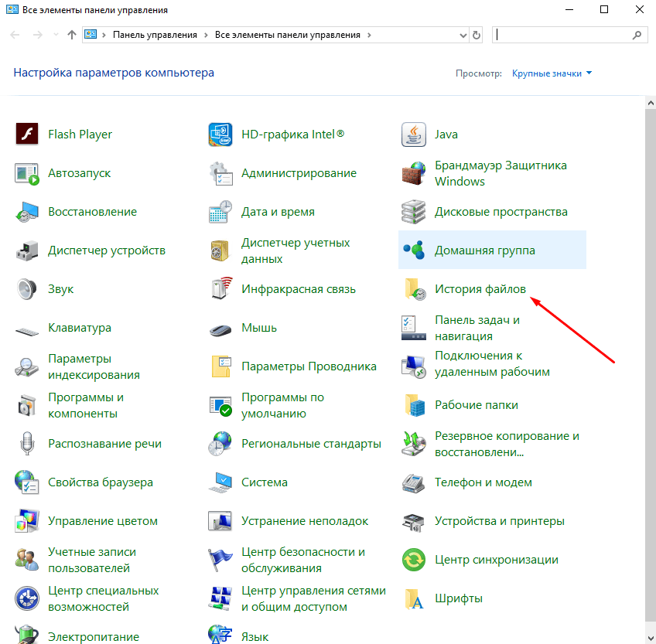This screenshot has height=644, width=656.
Task: Click the Дата и время calendar icon
Action: tap(220, 212)
